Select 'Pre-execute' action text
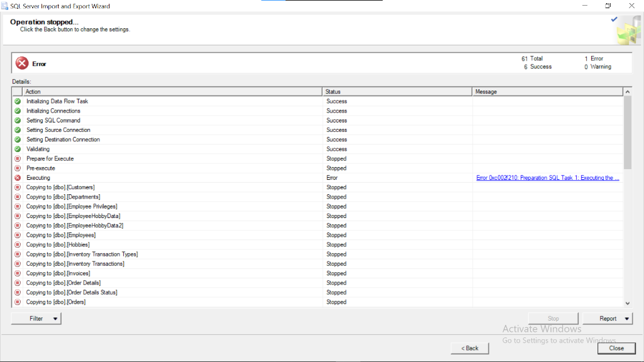Screen dimensions: 644x362 (41, 168)
